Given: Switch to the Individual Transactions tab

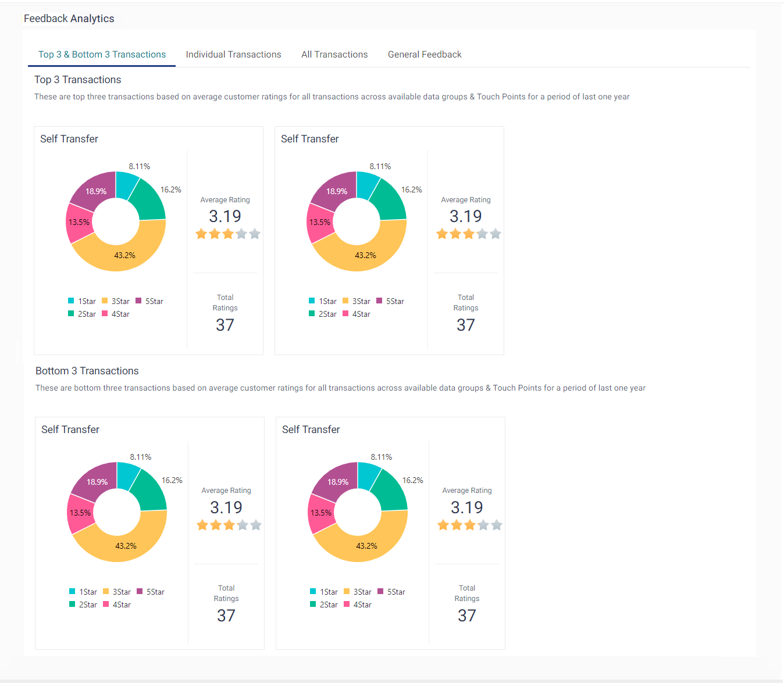Looking at the screenshot, I should [233, 55].
